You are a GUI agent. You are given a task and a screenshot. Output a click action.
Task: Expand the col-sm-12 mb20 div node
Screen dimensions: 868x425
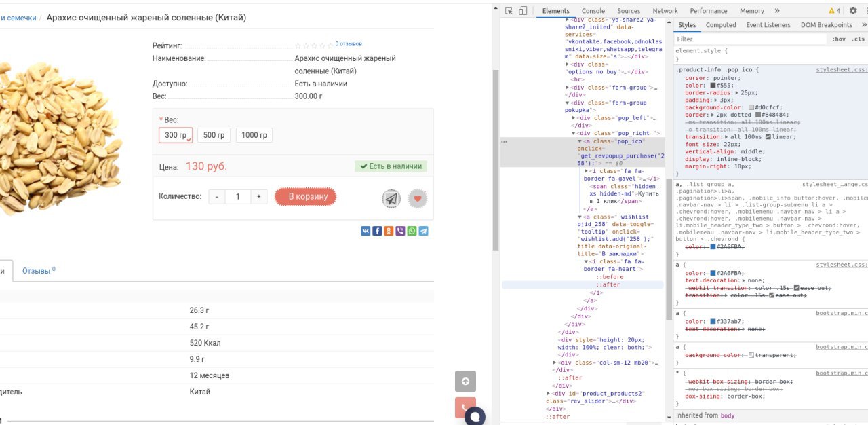555,363
